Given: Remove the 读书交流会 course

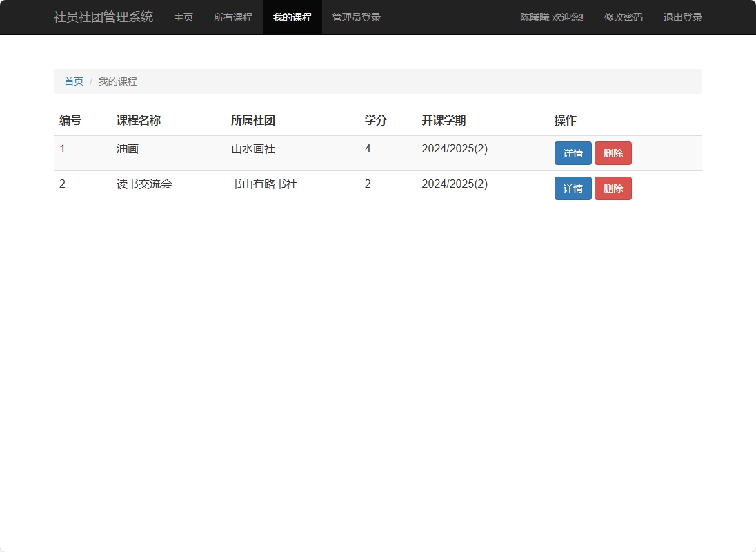Looking at the screenshot, I should tap(613, 188).
